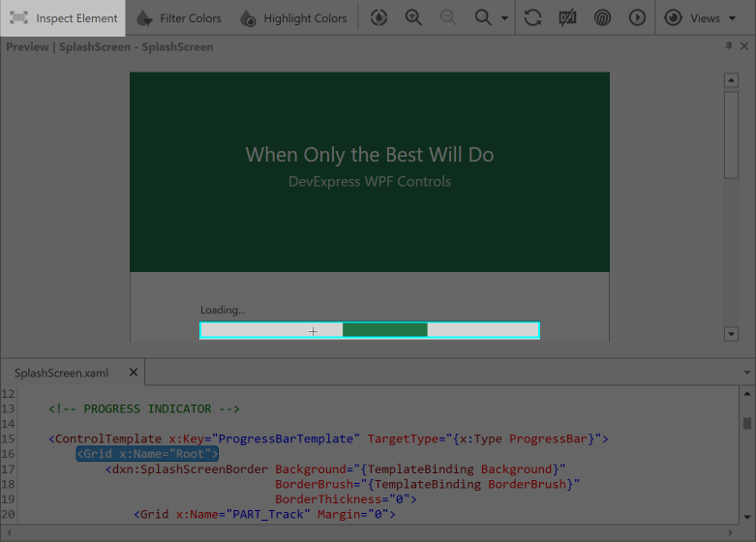Image resolution: width=756 pixels, height=542 pixels.
Task: Activate the Inspect Element tool
Action: coord(63,18)
